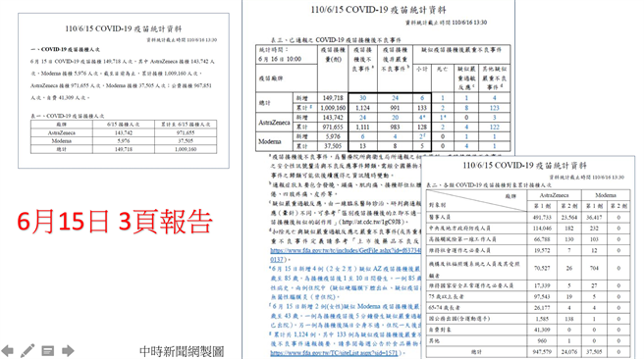The width and height of the screenshot is (644, 359).
Task: Select cumulative non-serious events value '991'
Action: pos(395,108)
